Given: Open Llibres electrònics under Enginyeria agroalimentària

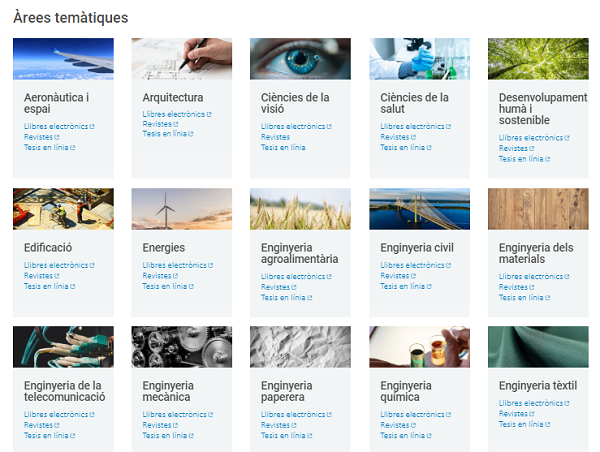Looking at the screenshot, I should 296,276.
